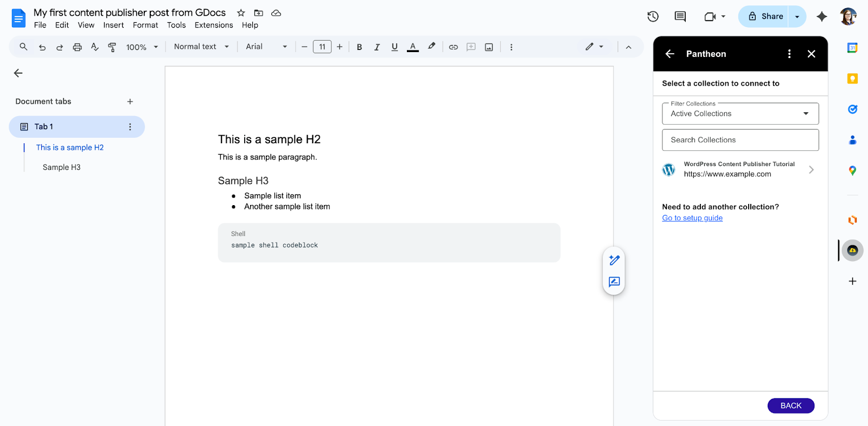The height and width of the screenshot is (426, 868).
Task: Activate the paint format tool
Action: [x=112, y=47]
